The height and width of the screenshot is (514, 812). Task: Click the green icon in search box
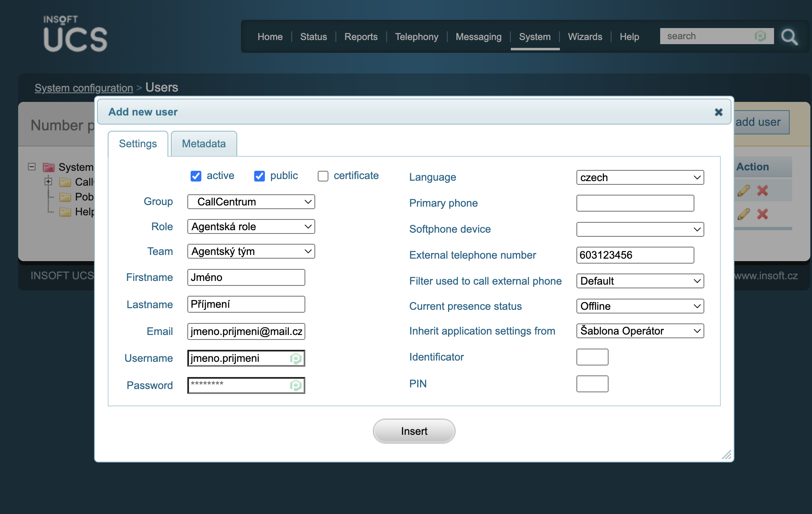point(760,36)
